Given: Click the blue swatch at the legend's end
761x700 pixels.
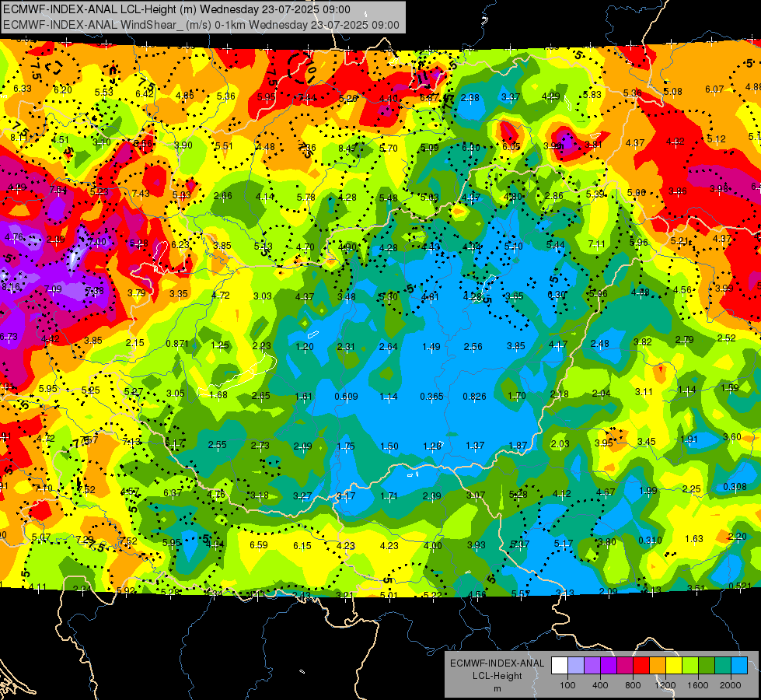Looking at the screenshot, I should 739,666.
